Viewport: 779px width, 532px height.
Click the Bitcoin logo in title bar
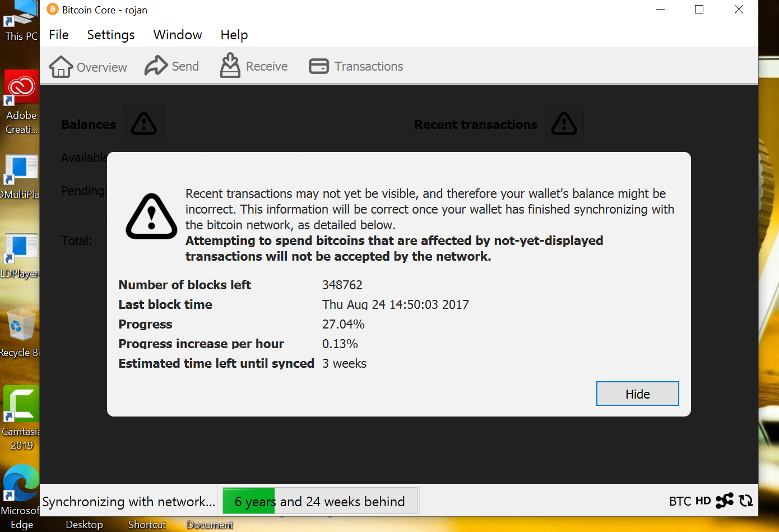(53, 10)
